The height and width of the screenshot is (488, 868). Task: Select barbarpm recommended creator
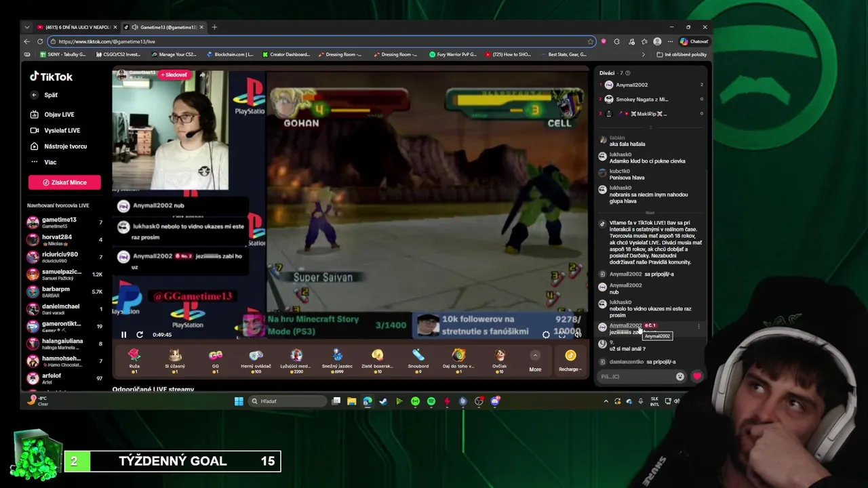coord(64,291)
